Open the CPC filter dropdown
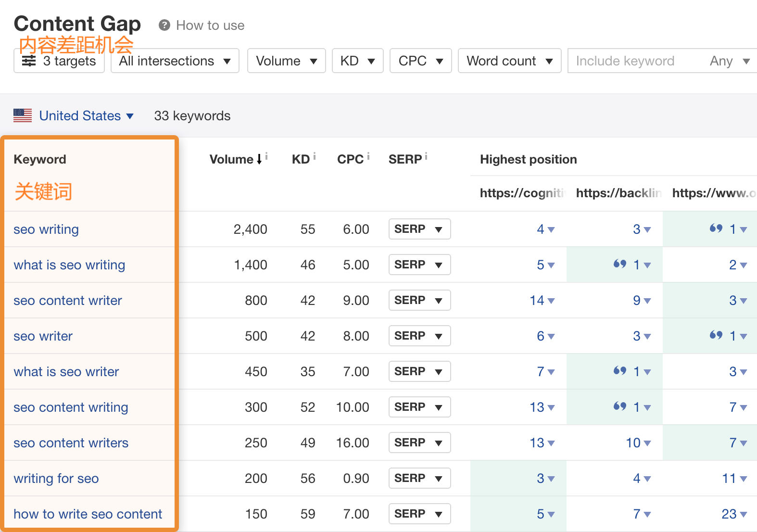The width and height of the screenshot is (757, 532). pos(420,61)
